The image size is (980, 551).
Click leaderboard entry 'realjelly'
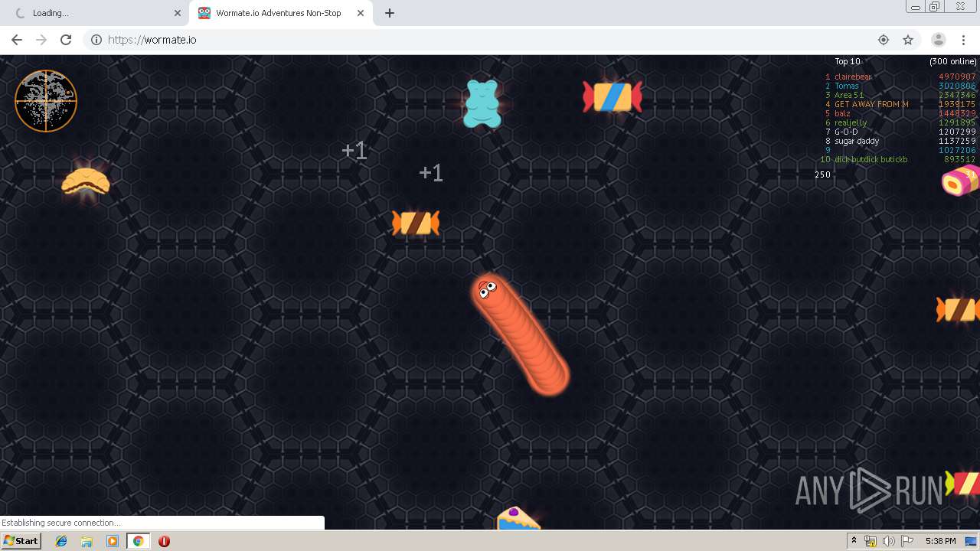tap(851, 122)
